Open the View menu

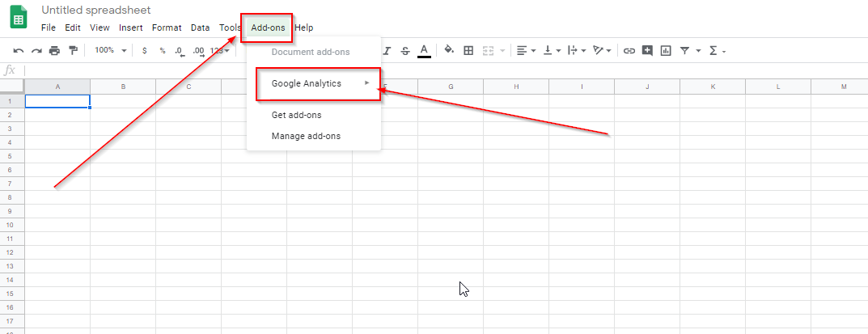tap(100, 27)
